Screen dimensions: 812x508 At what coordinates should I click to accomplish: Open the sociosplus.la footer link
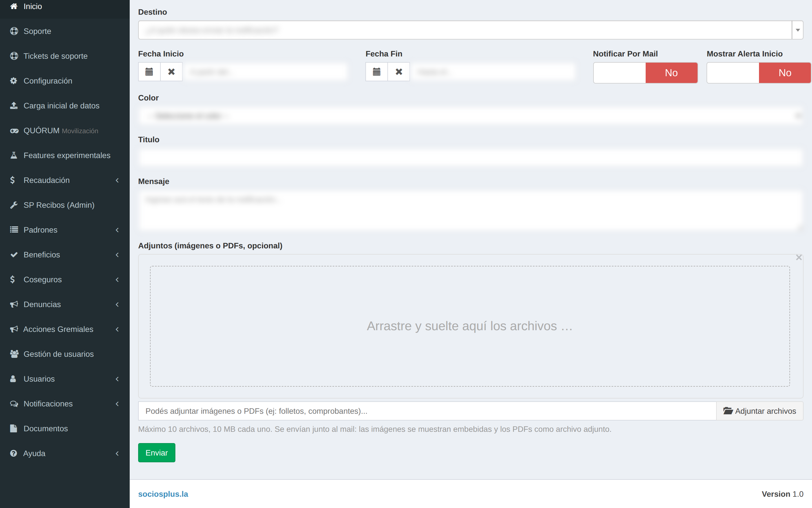tap(163, 494)
